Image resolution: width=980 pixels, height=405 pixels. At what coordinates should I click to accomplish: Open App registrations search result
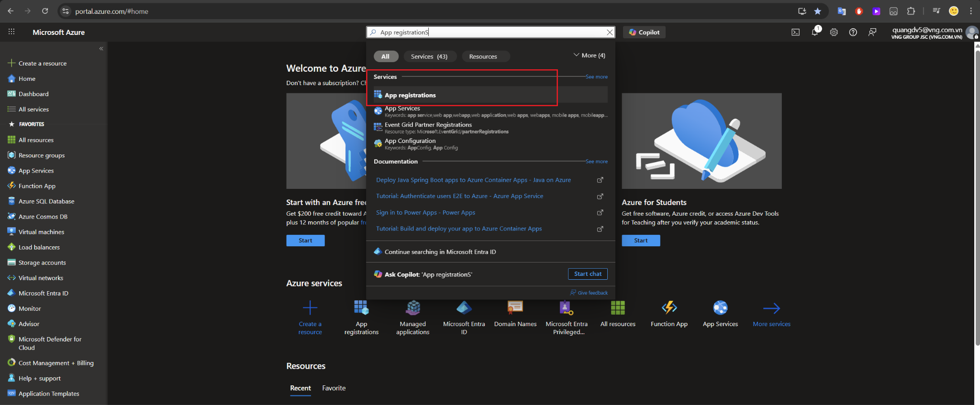click(x=490, y=95)
